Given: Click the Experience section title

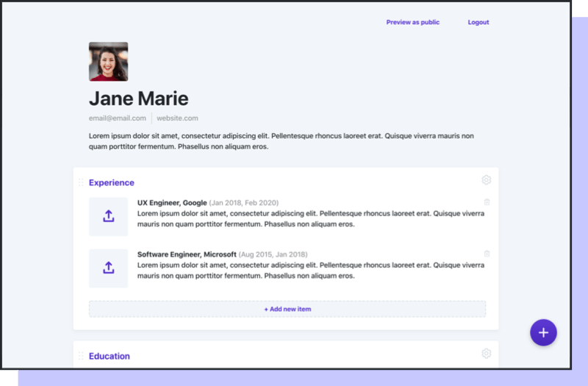Looking at the screenshot, I should coord(112,182).
